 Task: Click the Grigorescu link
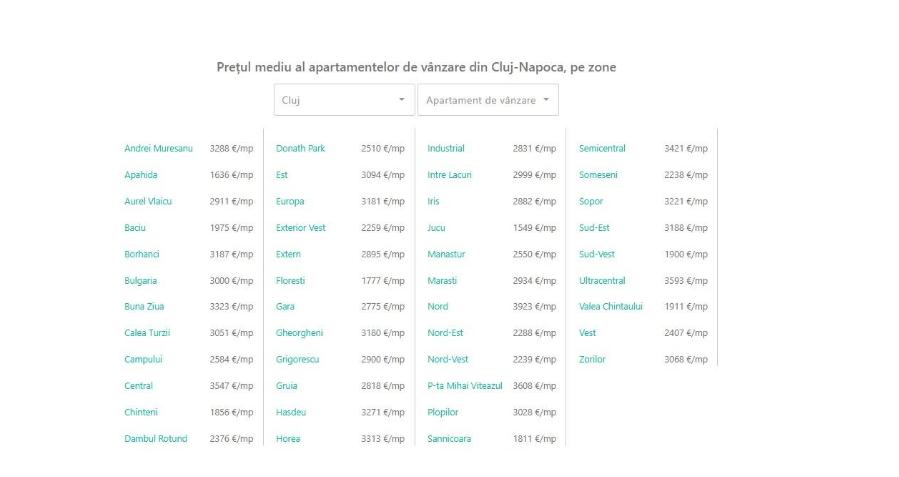[x=298, y=360]
